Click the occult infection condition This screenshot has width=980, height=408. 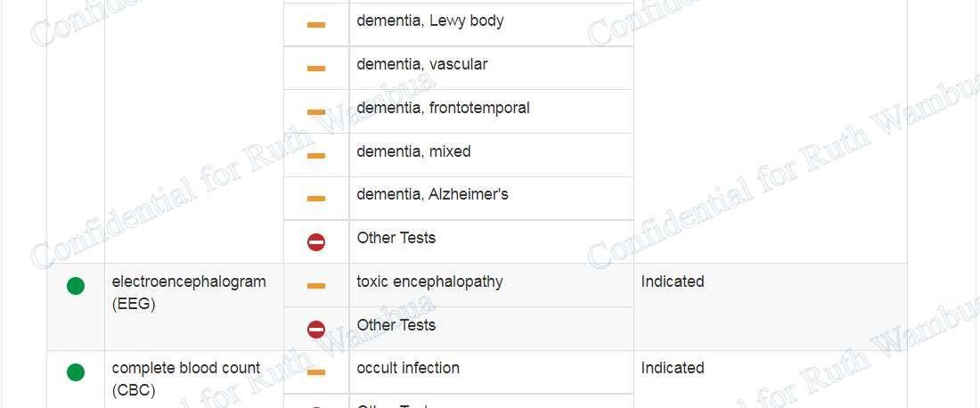(x=408, y=368)
